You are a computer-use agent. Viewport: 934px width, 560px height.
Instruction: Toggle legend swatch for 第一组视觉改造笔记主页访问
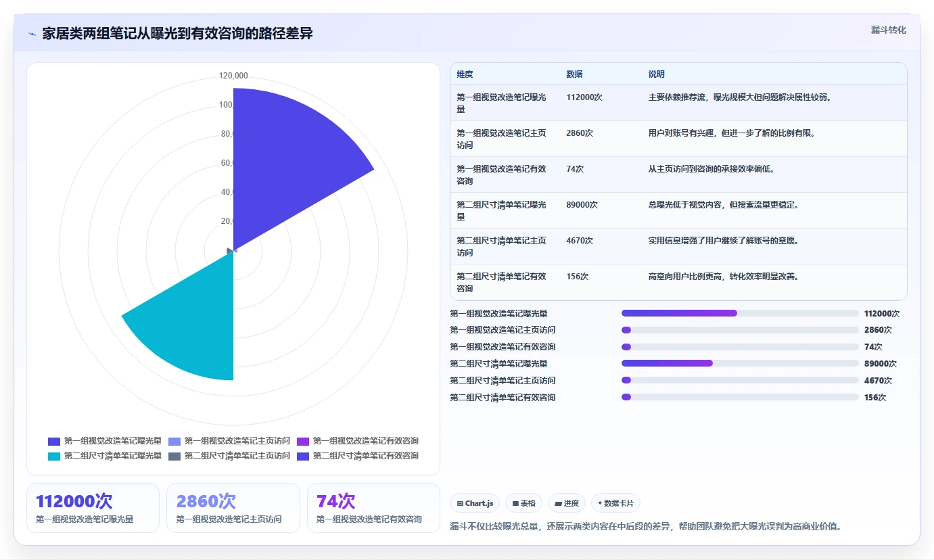(x=174, y=441)
